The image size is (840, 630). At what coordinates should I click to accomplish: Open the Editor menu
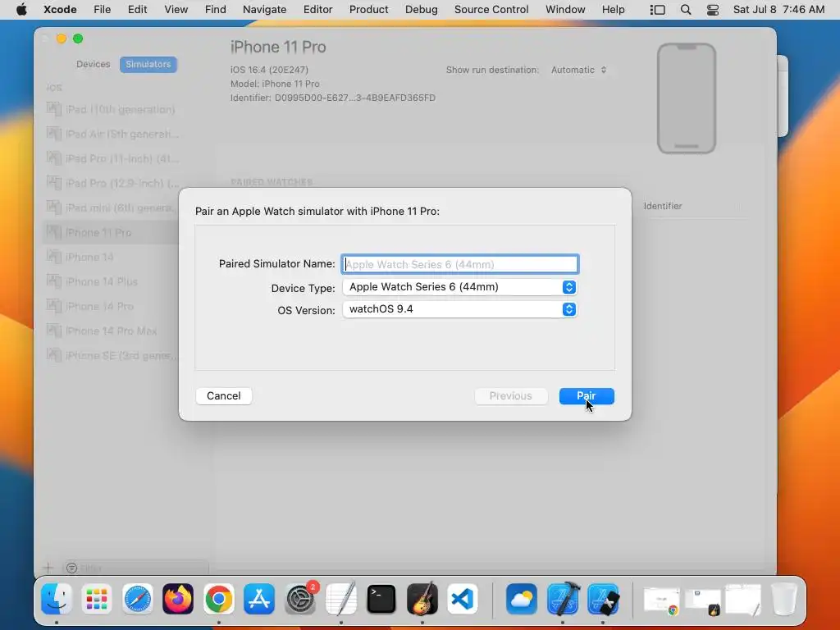tap(317, 10)
